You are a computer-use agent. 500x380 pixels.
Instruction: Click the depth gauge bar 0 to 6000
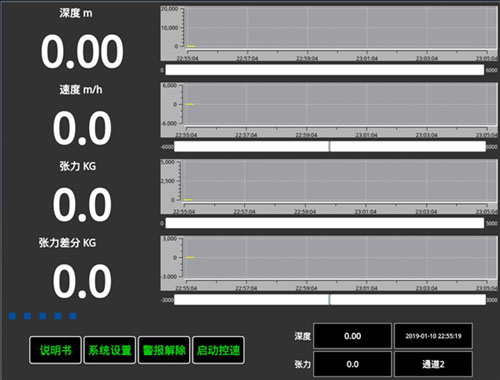325,70
